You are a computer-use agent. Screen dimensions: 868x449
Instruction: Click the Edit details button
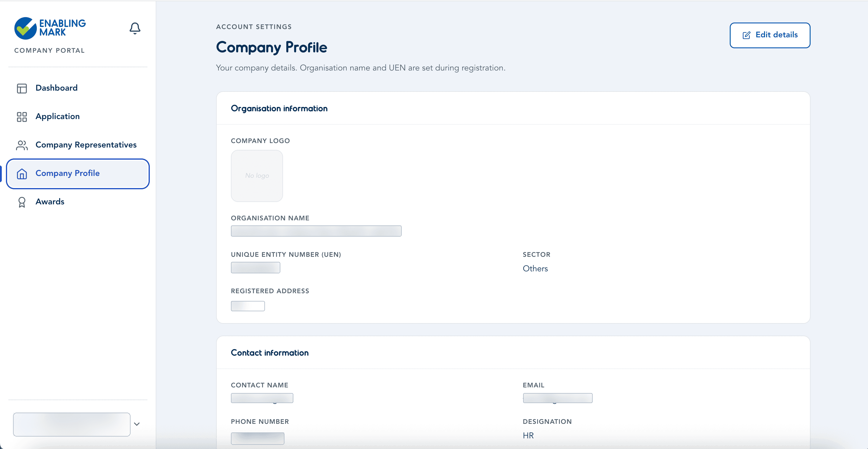coord(770,35)
